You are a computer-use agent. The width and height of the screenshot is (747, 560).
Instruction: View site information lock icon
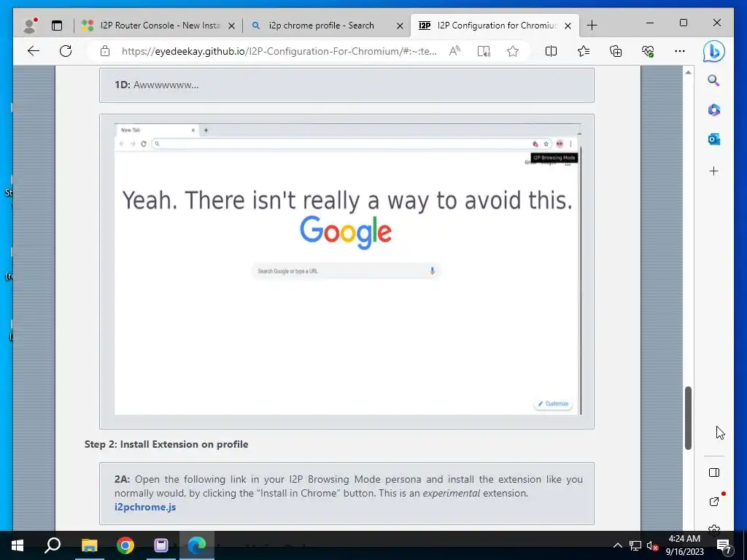click(105, 51)
